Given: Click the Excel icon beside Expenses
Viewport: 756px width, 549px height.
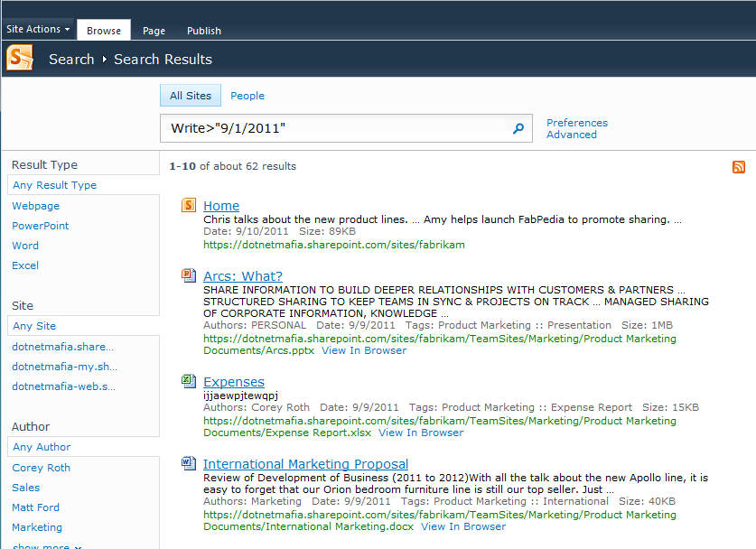Looking at the screenshot, I should click(189, 381).
